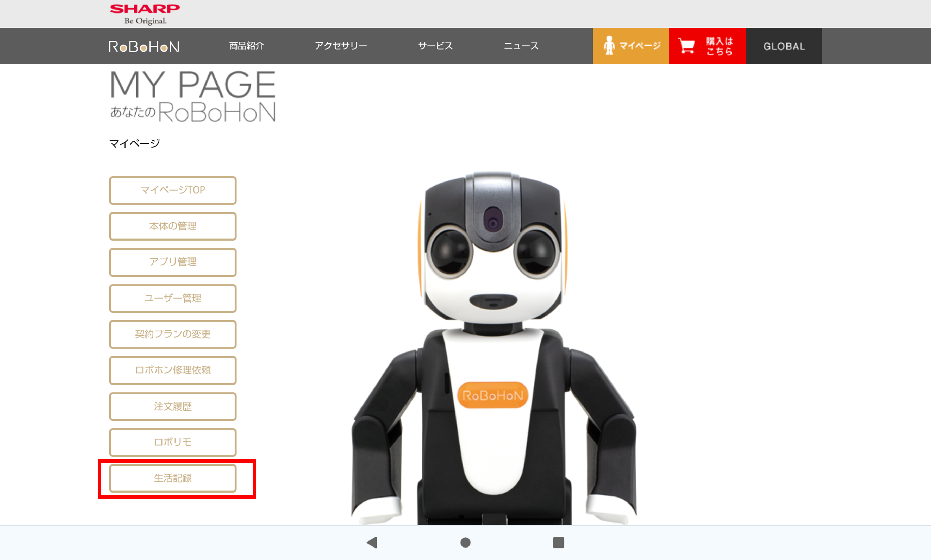Open the サービス menu item

pyautogui.click(x=435, y=46)
